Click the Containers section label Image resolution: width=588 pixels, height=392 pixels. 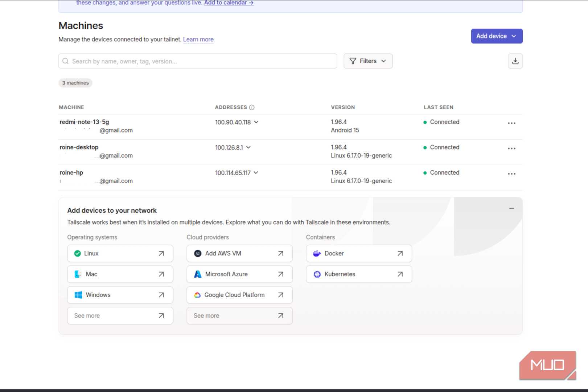click(x=320, y=237)
